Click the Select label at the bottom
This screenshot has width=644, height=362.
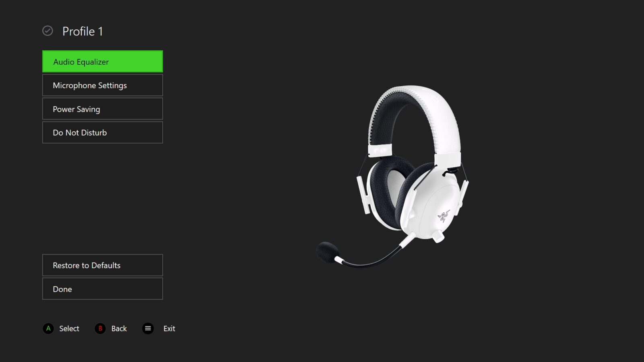click(69, 329)
